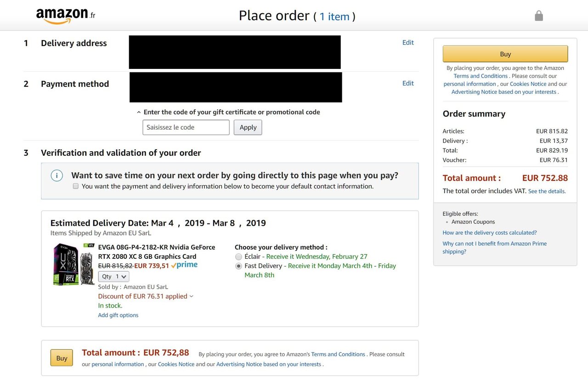Viewport: 588px width, 382px height.
Task: Click the yellow Buy button in order summary
Action: point(505,54)
